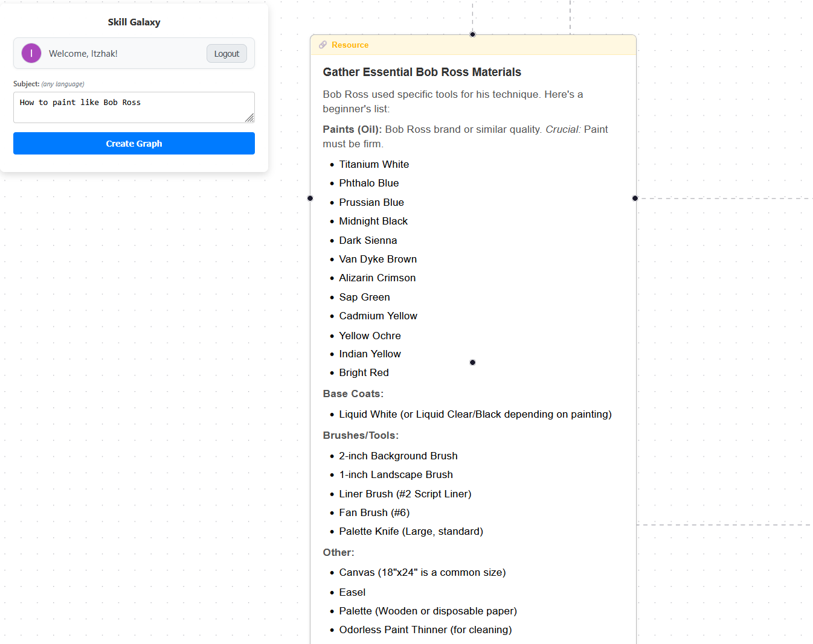Click the Alizarin Crimson list item

(378, 278)
